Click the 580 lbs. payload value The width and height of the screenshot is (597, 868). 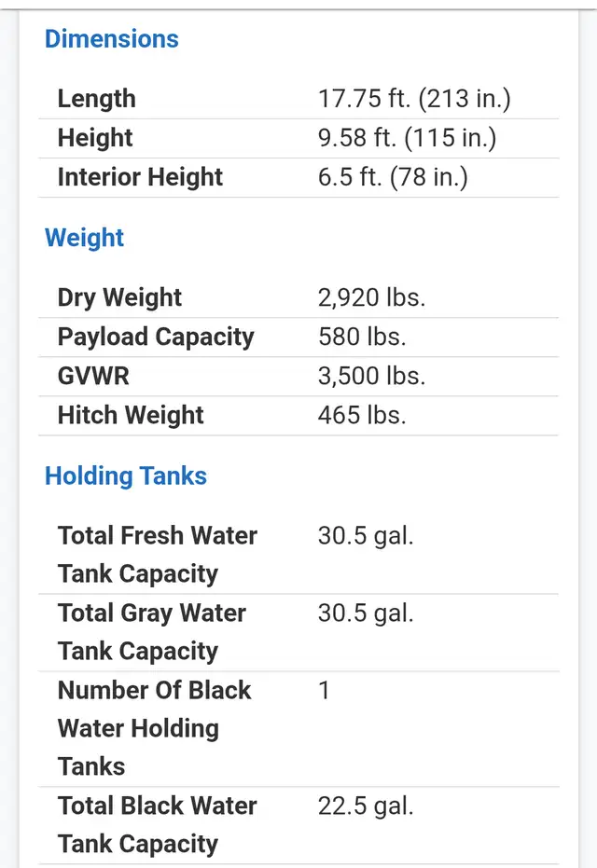pyautogui.click(x=362, y=338)
